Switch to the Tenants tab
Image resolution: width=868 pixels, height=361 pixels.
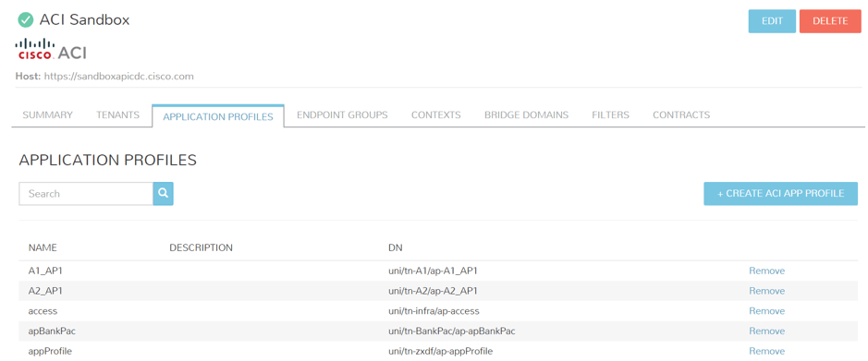click(118, 115)
